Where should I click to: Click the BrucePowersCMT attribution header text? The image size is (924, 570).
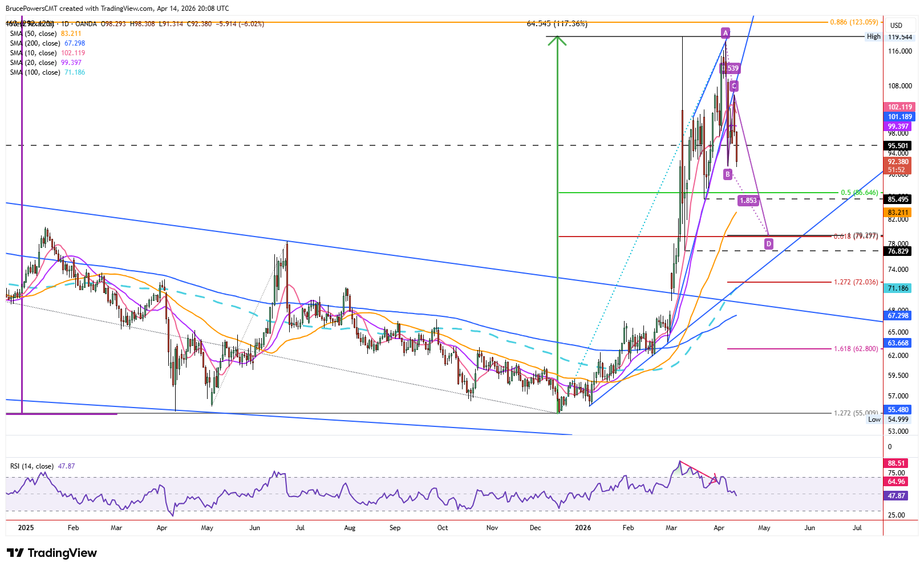117,9
